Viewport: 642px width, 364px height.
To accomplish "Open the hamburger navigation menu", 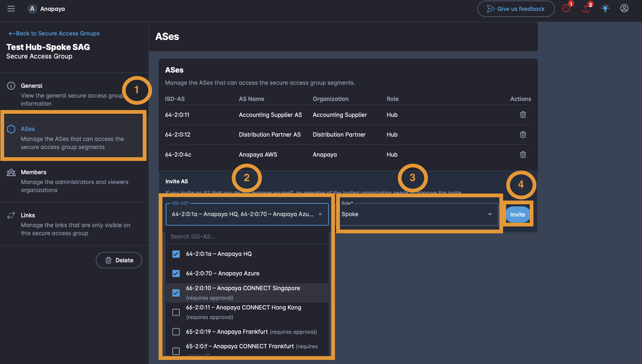I will coord(11,9).
